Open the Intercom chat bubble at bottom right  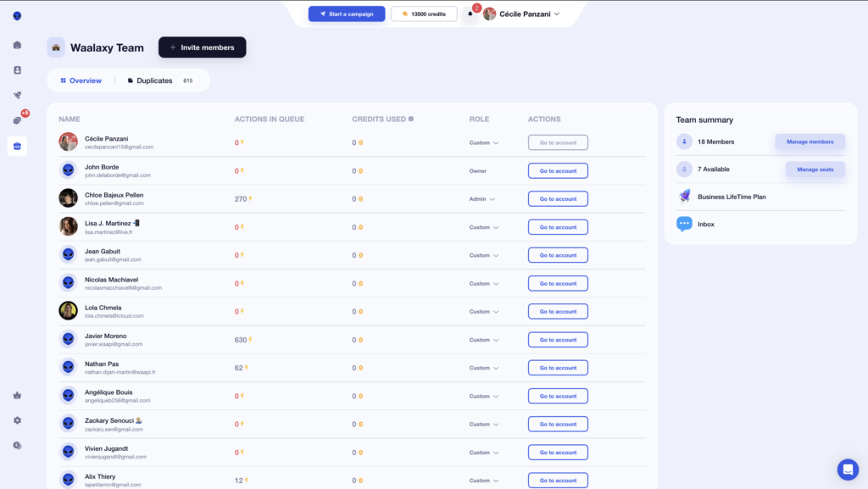coord(848,470)
